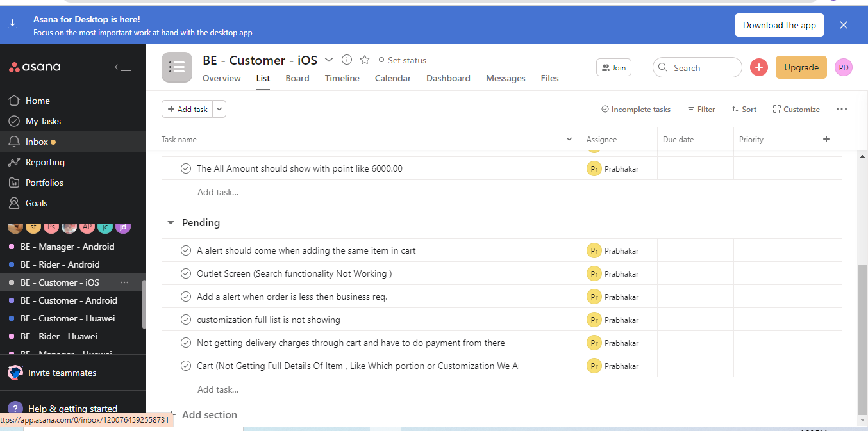Switch to the Dashboard tab
This screenshot has height=431, width=868.
[x=448, y=78]
